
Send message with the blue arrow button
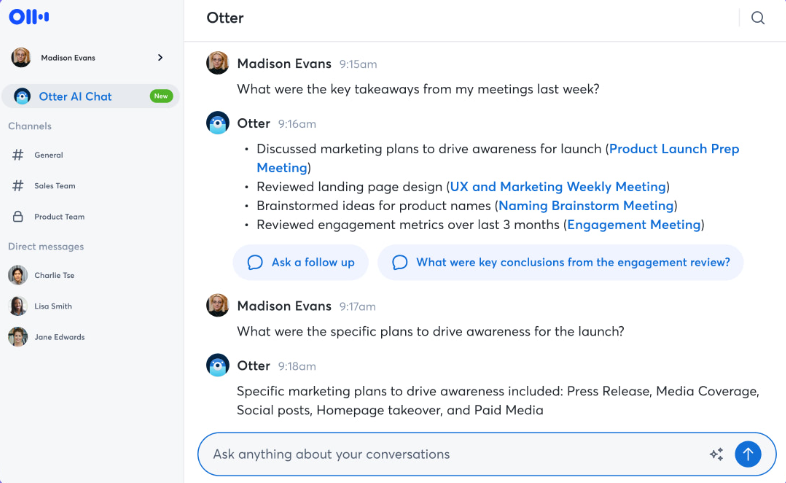click(x=748, y=454)
